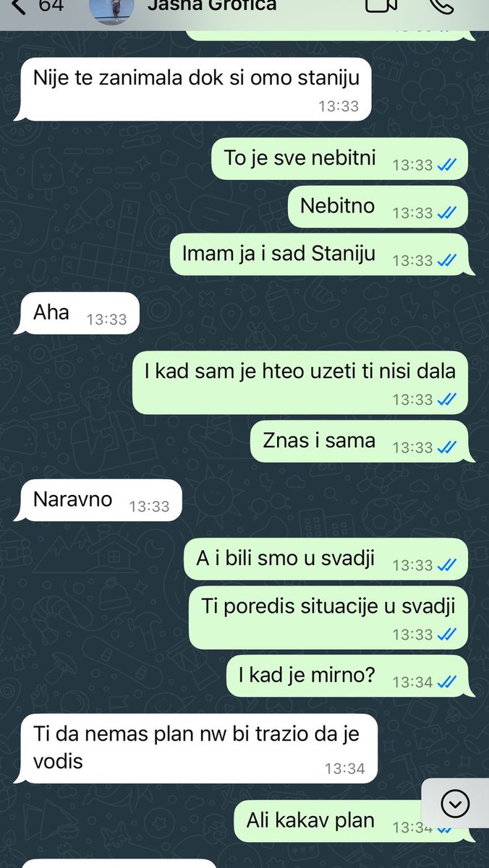Start a video call with the contact

pyautogui.click(x=382, y=6)
